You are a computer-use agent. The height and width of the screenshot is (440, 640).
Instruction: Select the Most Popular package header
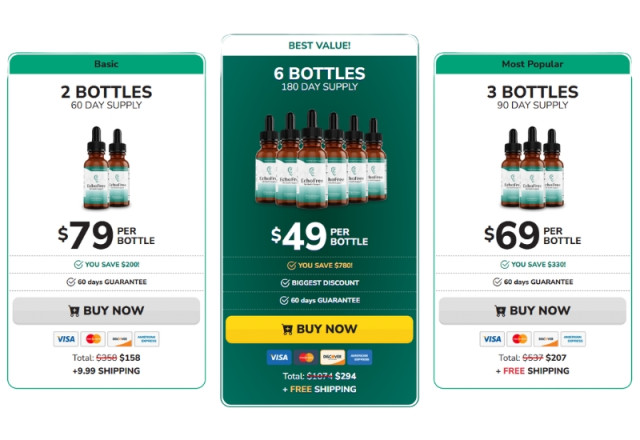(533, 64)
